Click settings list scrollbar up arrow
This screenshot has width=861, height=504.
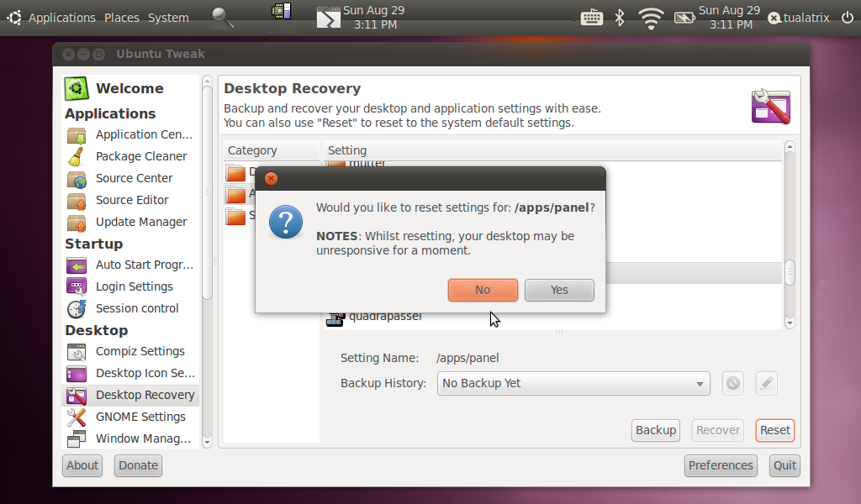coord(790,146)
